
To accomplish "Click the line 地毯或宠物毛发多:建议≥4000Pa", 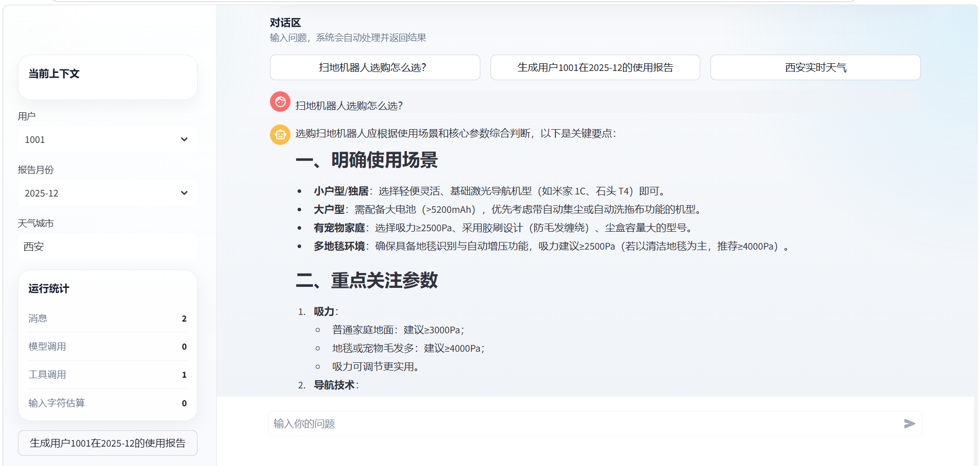I will point(408,348).
